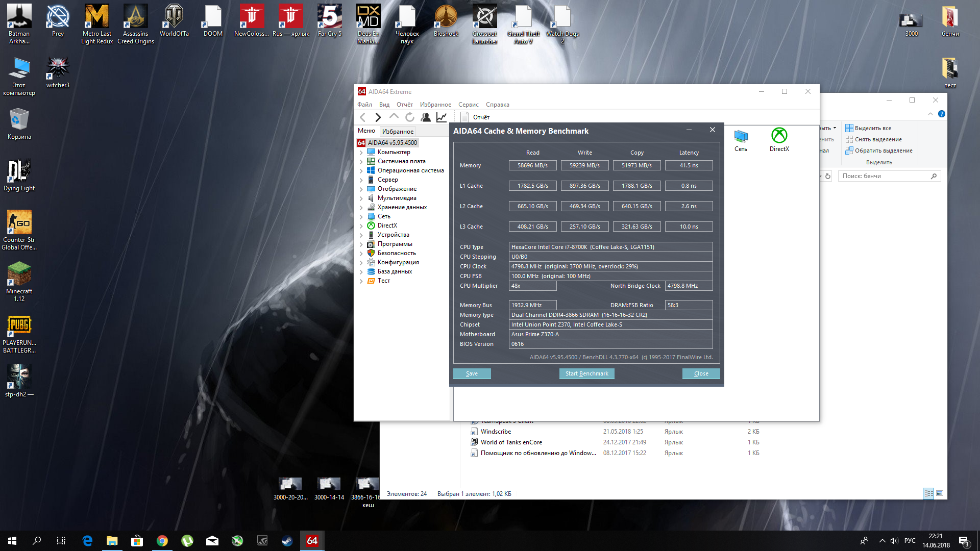Select Тест in the AIDA64 tree
This screenshot has height=551, width=980.
pyautogui.click(x=383, y=281)
